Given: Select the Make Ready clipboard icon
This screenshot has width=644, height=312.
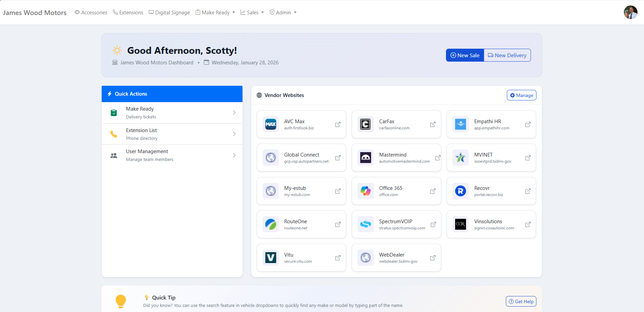Looking at the screenshot, I should coord(114,112).
